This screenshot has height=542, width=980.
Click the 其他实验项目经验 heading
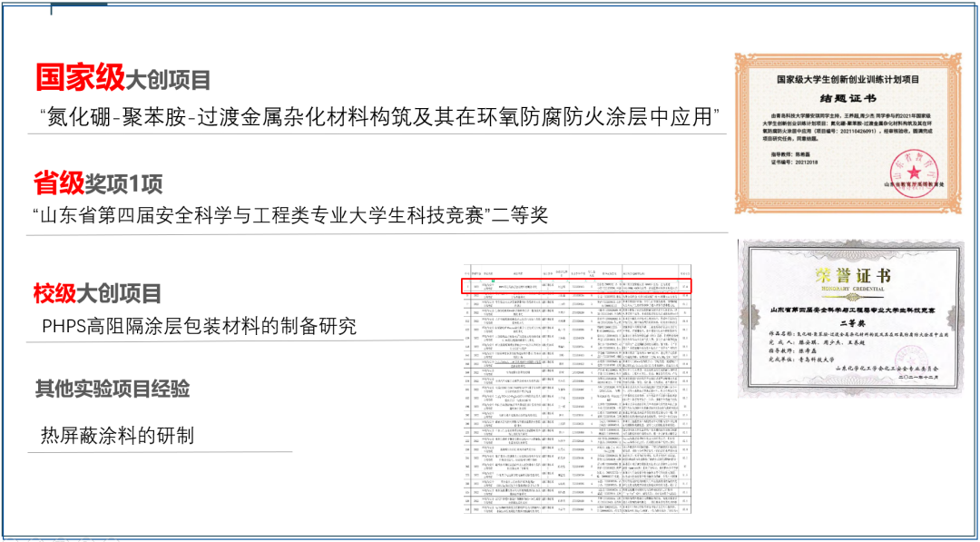(x=113, y=389)
